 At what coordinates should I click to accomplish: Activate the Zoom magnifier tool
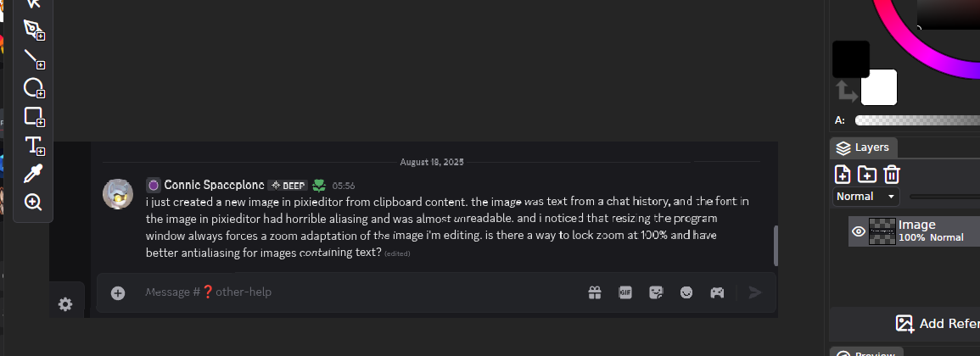33,202
